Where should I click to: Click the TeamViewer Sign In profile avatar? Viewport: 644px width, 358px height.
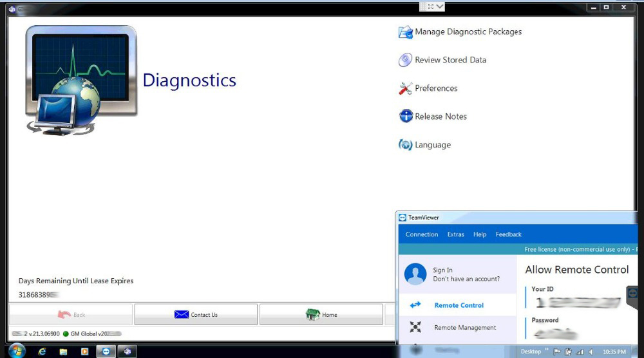pos(415,274)
